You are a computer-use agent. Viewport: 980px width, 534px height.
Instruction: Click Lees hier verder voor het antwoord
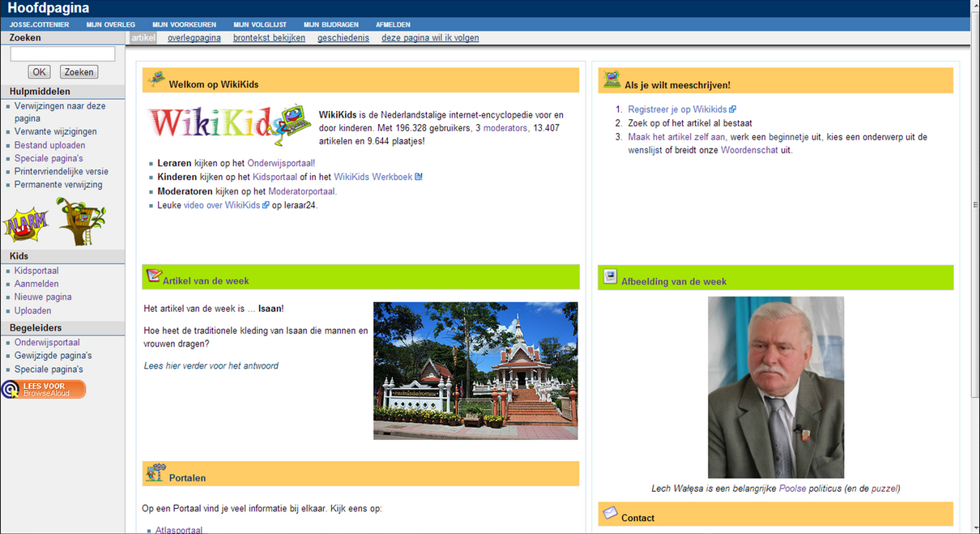(211, 365)
